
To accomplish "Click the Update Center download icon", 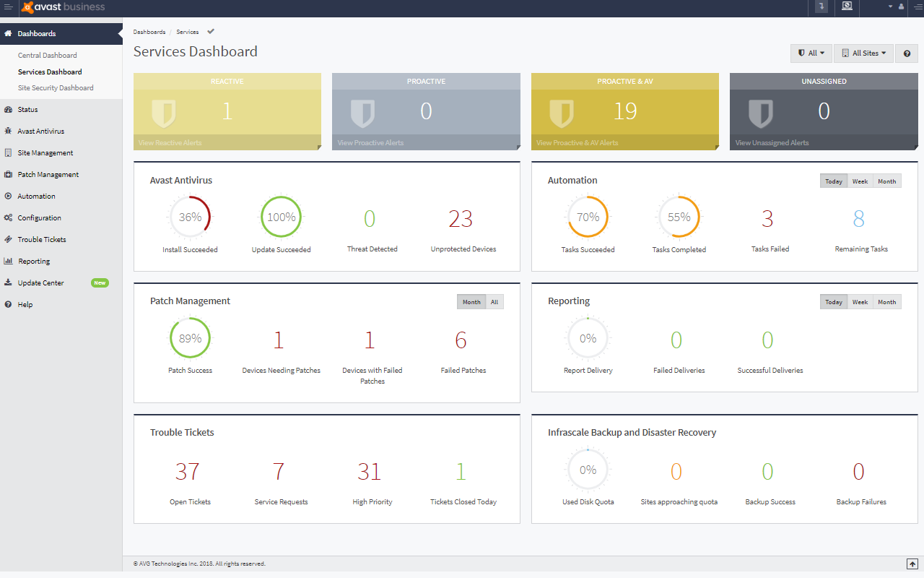I will 7,282.
